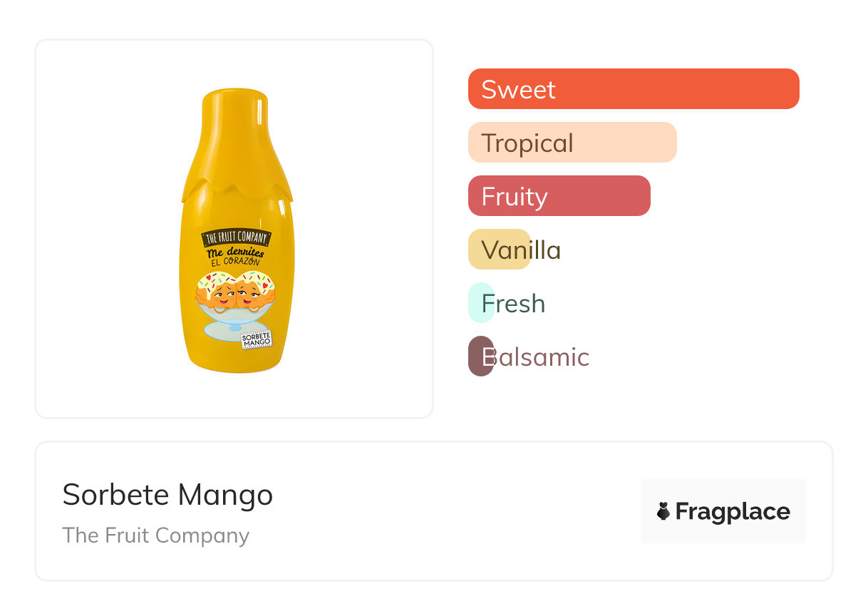Click the Fragplace logo icon

pyautogui.click(x=663, y=511)
